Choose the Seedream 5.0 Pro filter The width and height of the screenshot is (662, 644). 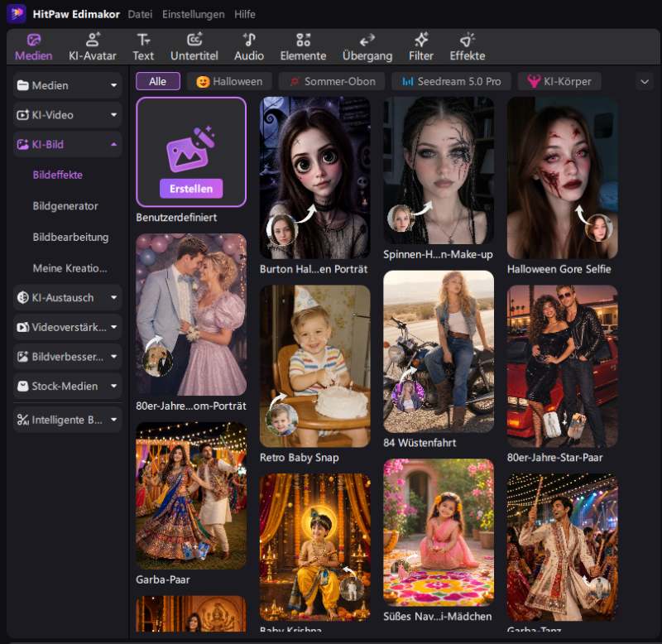451,81
